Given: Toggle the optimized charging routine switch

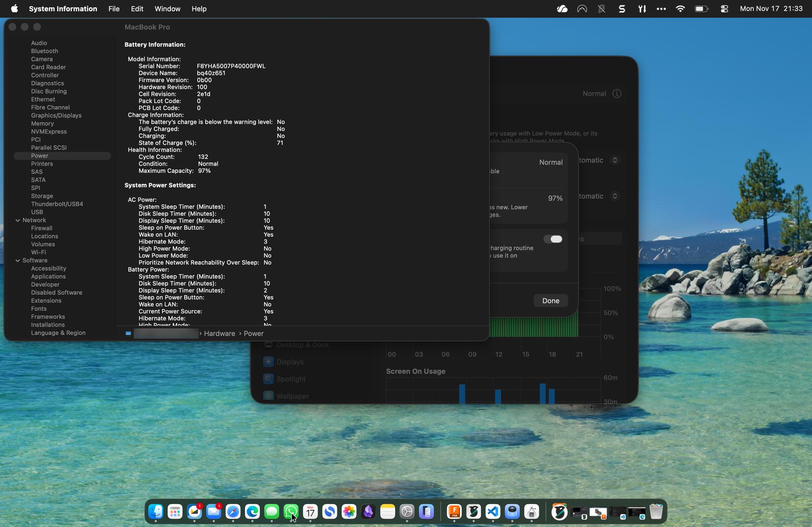Looking at the screenshot, I should 553,239.
